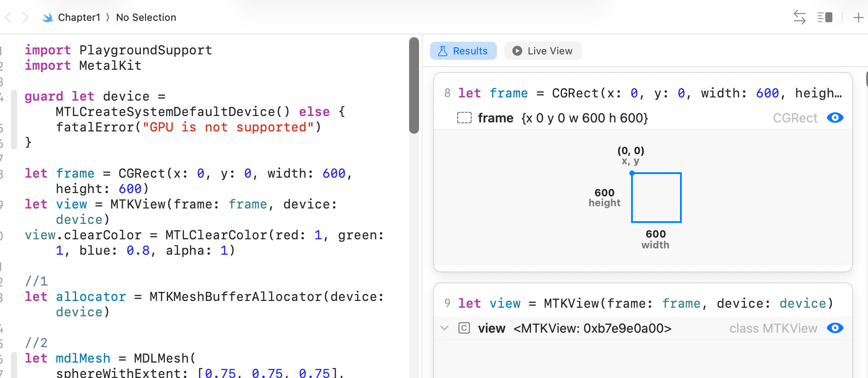Click the class icon beside view result

click(464, 328)
